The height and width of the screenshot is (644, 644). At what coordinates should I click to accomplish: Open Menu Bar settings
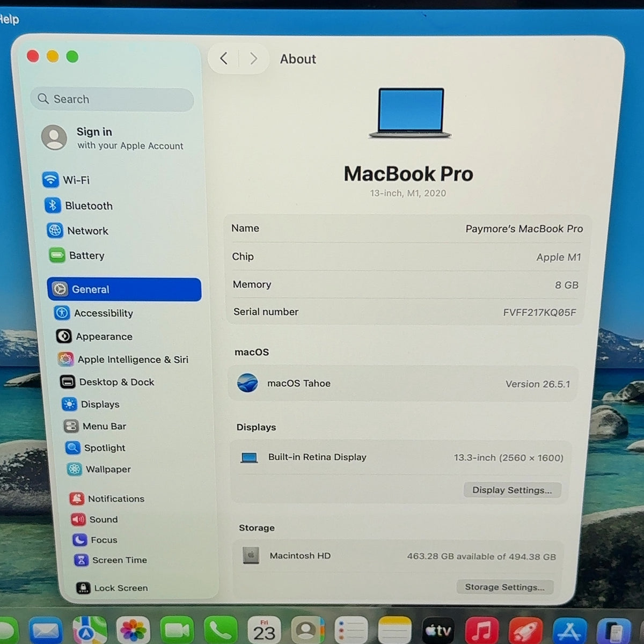coord(95,426)
